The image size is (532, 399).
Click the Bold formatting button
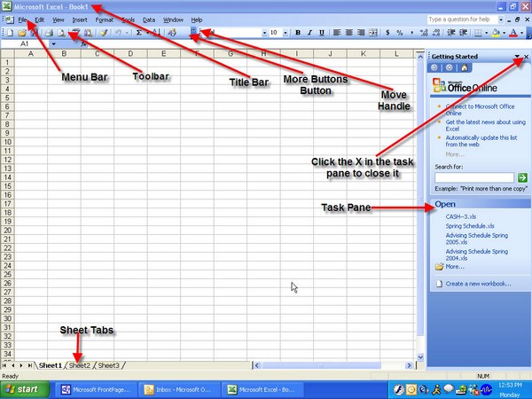[x=298, y=33]
